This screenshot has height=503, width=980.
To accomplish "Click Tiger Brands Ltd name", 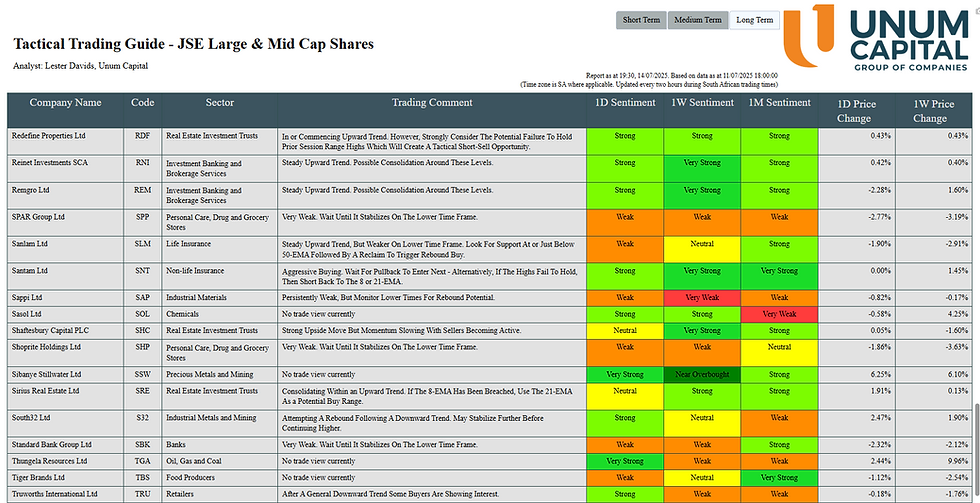I will coord(38,477).
